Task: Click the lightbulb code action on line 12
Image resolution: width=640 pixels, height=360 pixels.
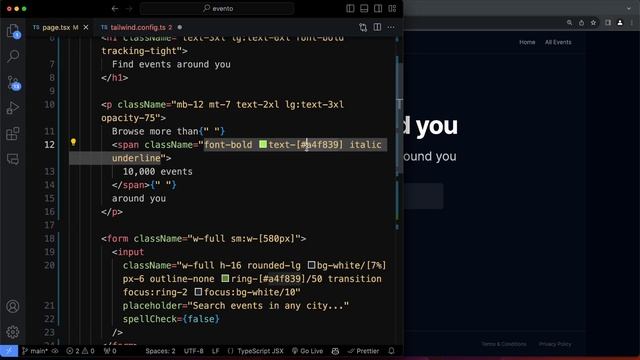Action: coord(73,142)
